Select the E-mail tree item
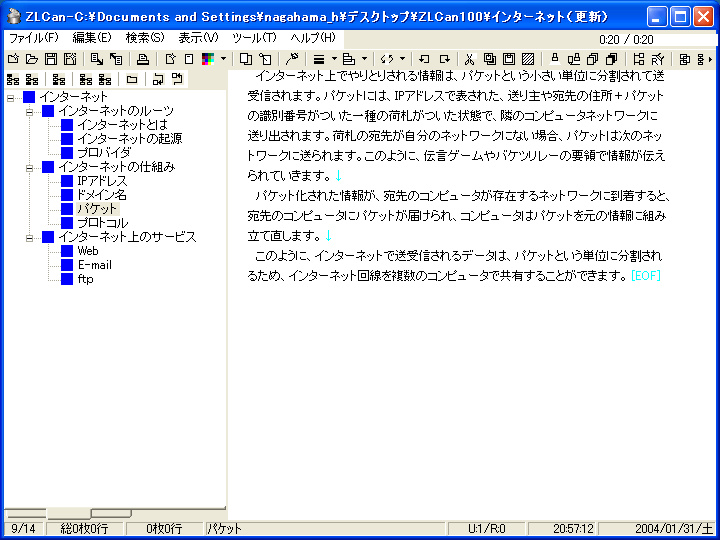This screenshot has width=720, height=540. (95, 265)
